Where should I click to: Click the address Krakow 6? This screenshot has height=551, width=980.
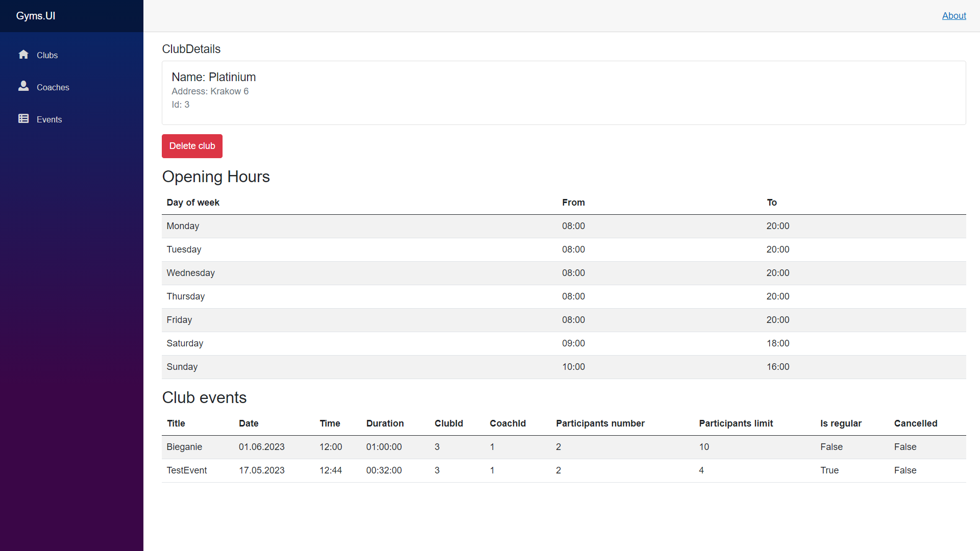coord(210,91)
